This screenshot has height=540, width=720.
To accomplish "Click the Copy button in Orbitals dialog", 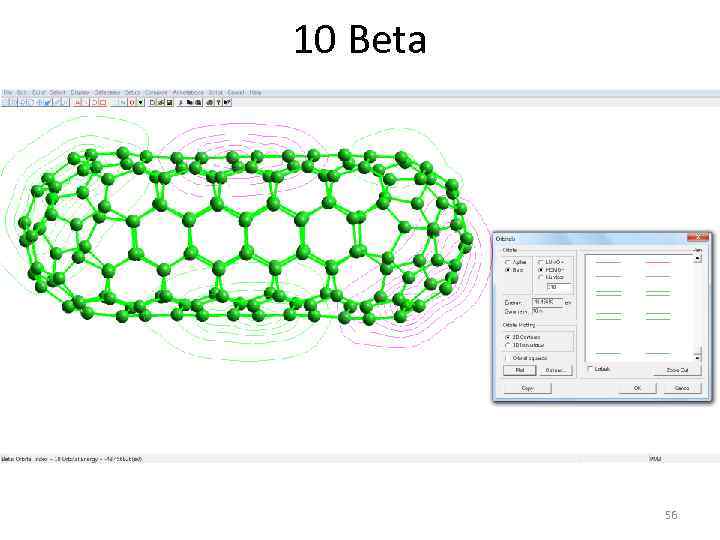I will [528, 388].
